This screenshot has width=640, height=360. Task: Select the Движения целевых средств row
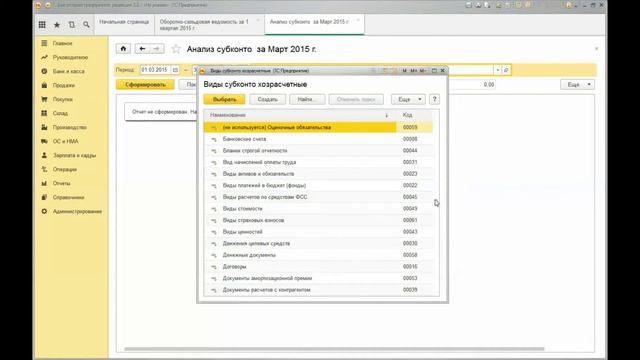click(x=318, y=243)
